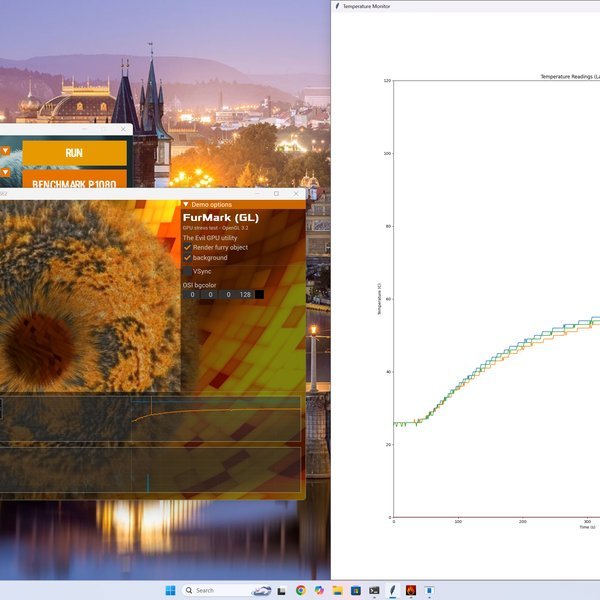The image size is (600, 600).
Task: Open the dropdown arrow beside the RUN button
Action: pyautogui.click(x=5, y=150)
